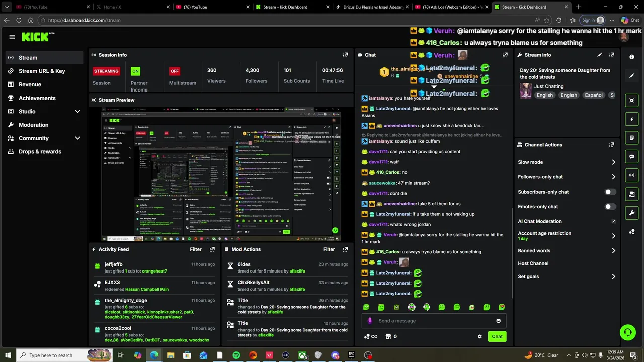The height and width of the screenshot is (362, 644).
Task: Open the emoji picker in the message box
Action: [499, 321]
